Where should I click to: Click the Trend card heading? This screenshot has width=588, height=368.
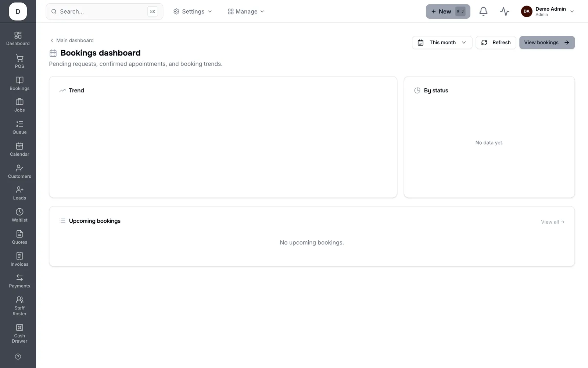click(76, 91)
